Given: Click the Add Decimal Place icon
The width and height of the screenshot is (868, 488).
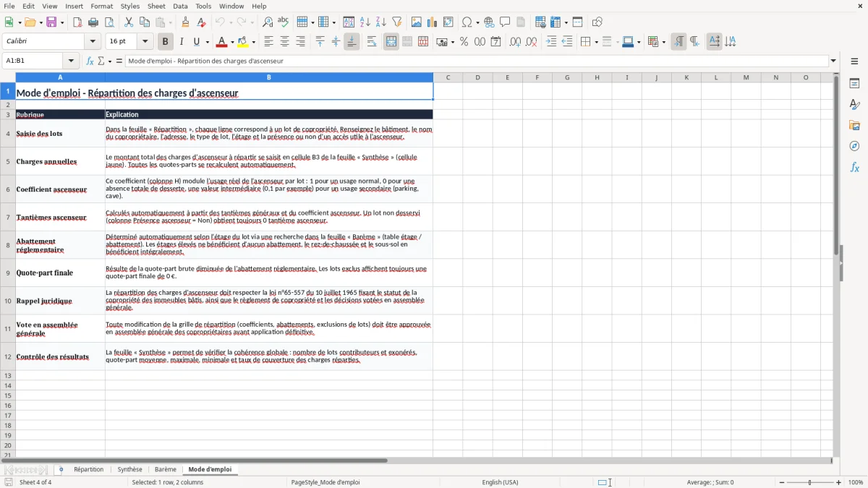Looking at the screenshot, I should 515,42.
